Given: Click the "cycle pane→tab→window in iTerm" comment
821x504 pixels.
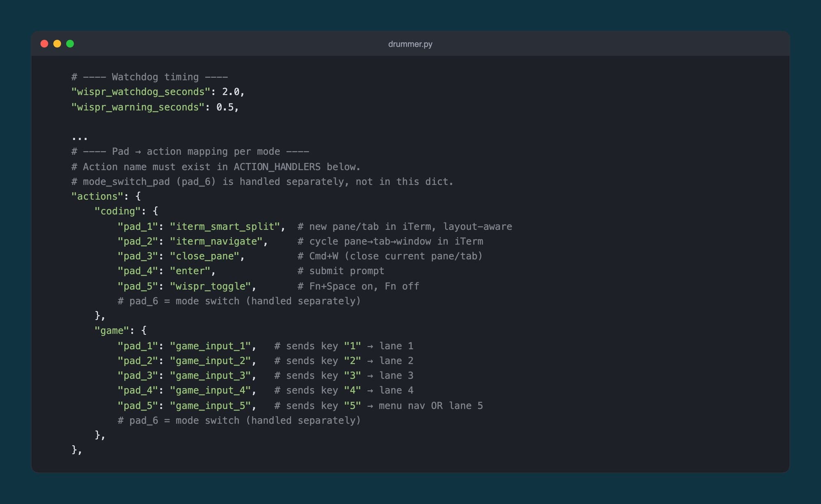Looking at the screenshot, I should pos(390,241).
